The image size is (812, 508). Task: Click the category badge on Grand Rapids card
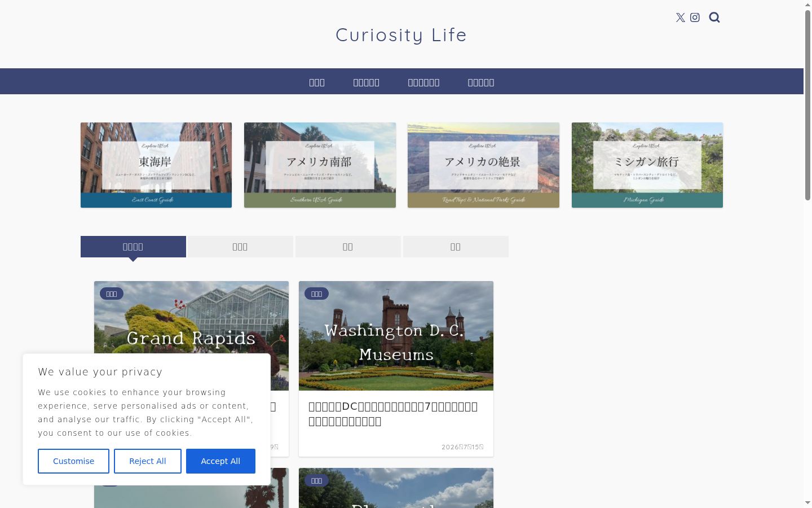[x=112, y=294]
